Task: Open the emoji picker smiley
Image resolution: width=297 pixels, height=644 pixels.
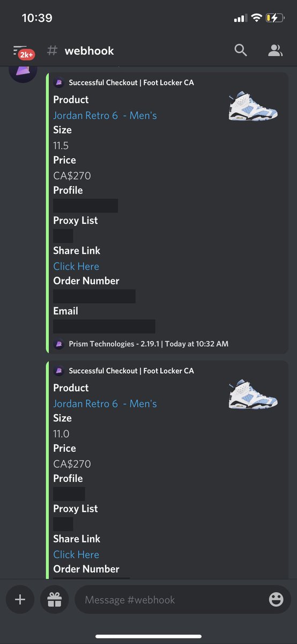Action: click(x=276, y=599)
